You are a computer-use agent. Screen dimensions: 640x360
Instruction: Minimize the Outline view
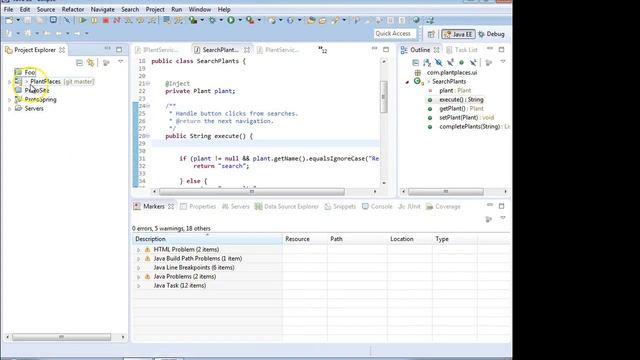(490, 49)
